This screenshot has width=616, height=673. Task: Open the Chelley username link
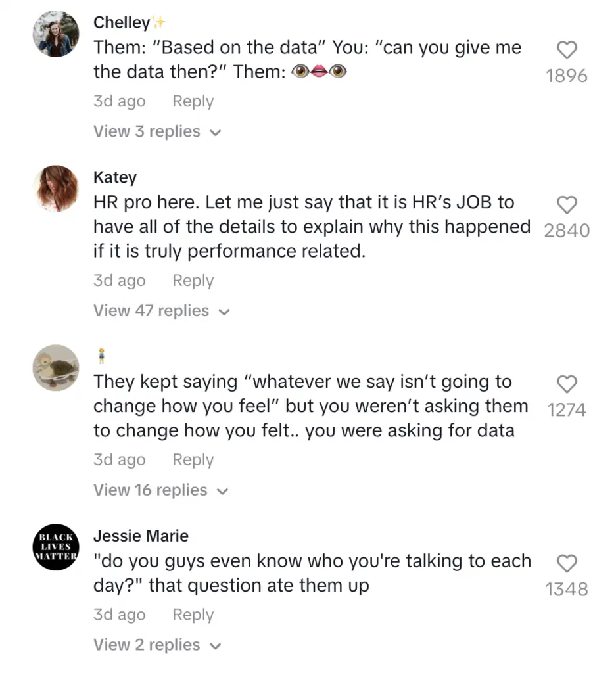tap(122, 22)
